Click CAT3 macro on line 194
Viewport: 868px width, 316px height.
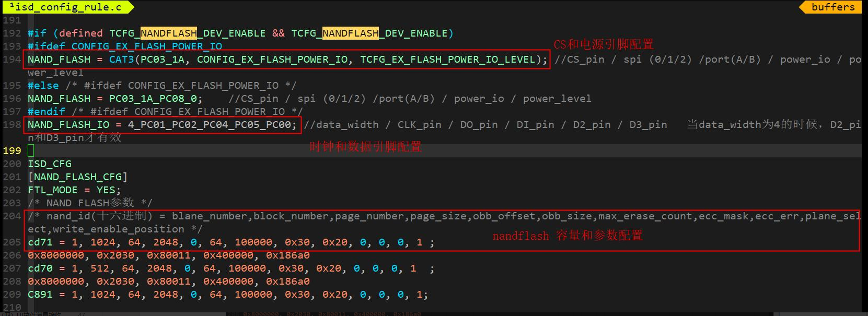pyautogui.click(x=121, y=60)
